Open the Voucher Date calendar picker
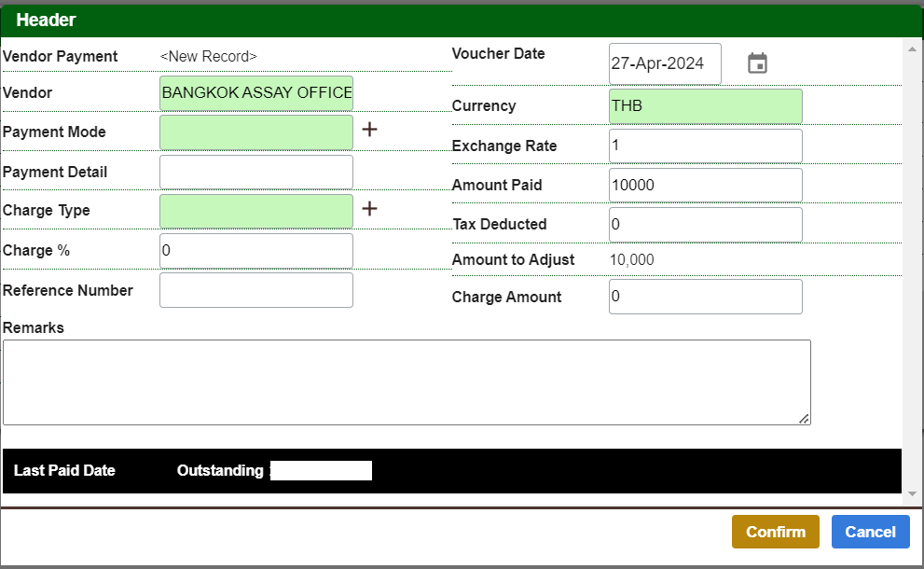 coord(757,63)
